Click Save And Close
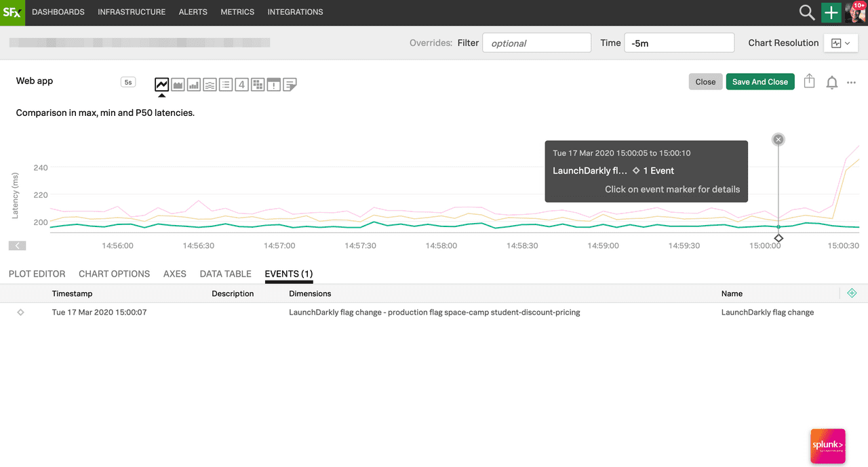The image size is (868, 467). [759, 81]
